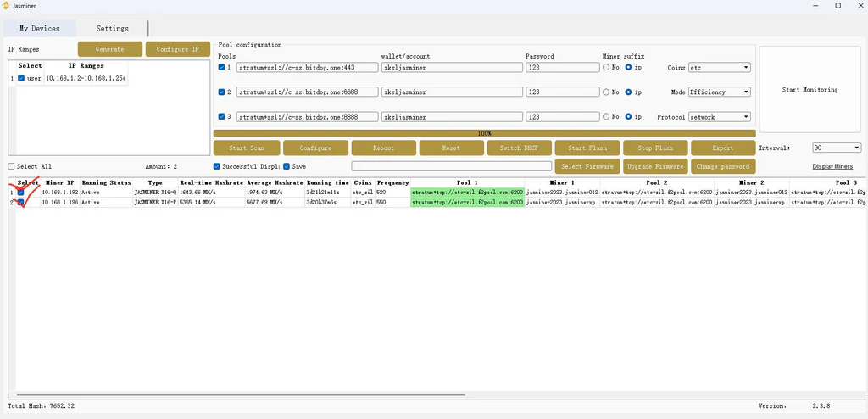Toggle the Successful Display checkbox
Screen dimensions: 868x419
click(217, 166)
